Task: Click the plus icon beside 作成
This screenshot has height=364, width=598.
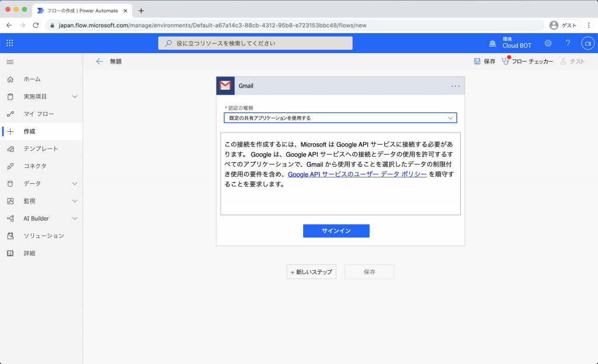Action: 11,131
